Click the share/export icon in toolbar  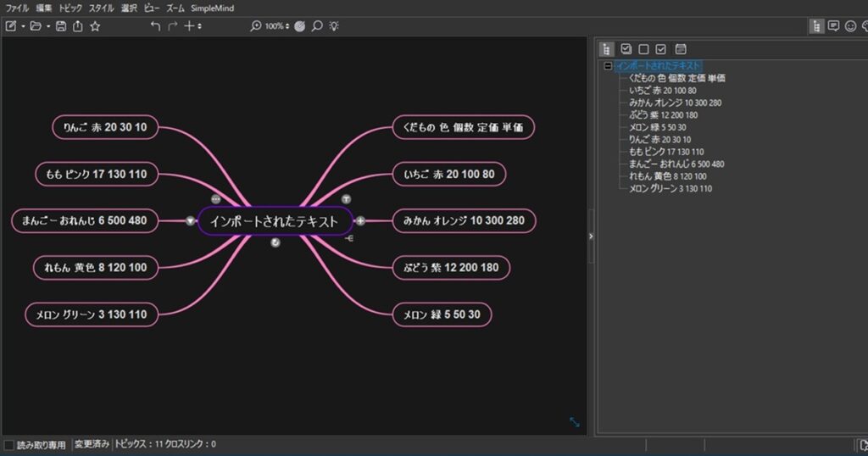point(77,26)
